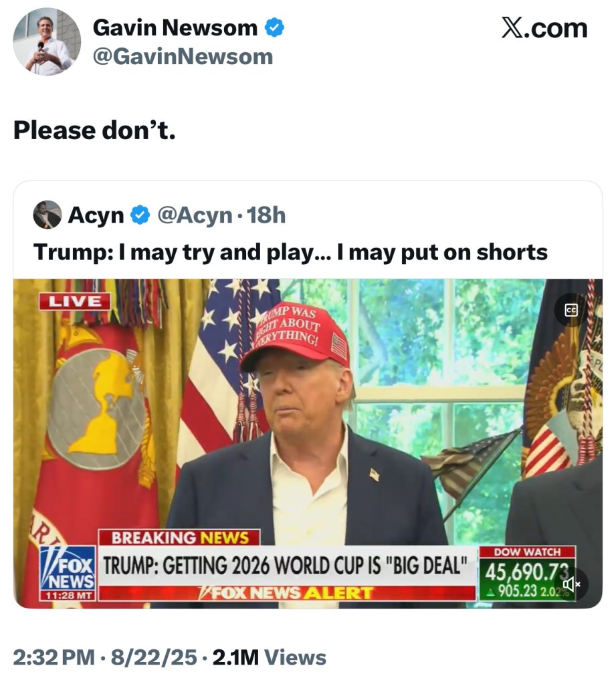
Task: Play the quoted Fox News video
Action: click(x=308, y=443)
